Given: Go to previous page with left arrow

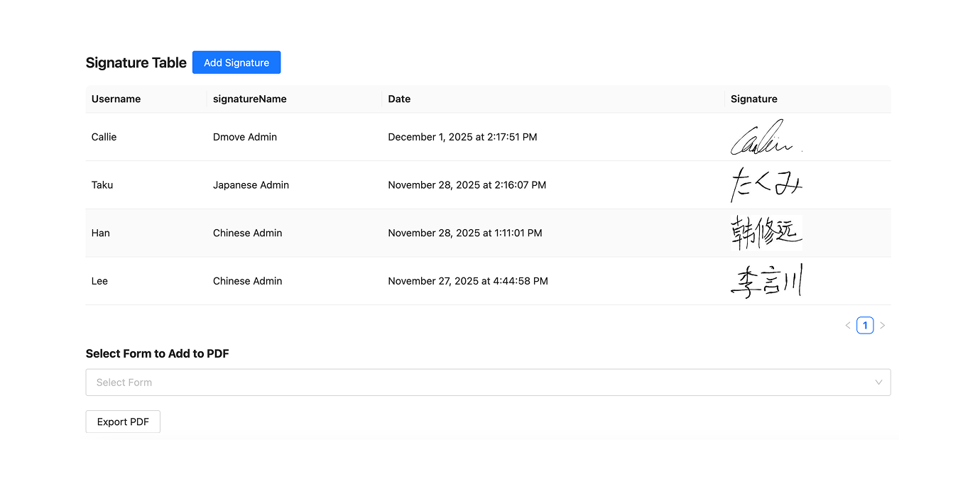Looking at the screenshot, I should point(848,326).
